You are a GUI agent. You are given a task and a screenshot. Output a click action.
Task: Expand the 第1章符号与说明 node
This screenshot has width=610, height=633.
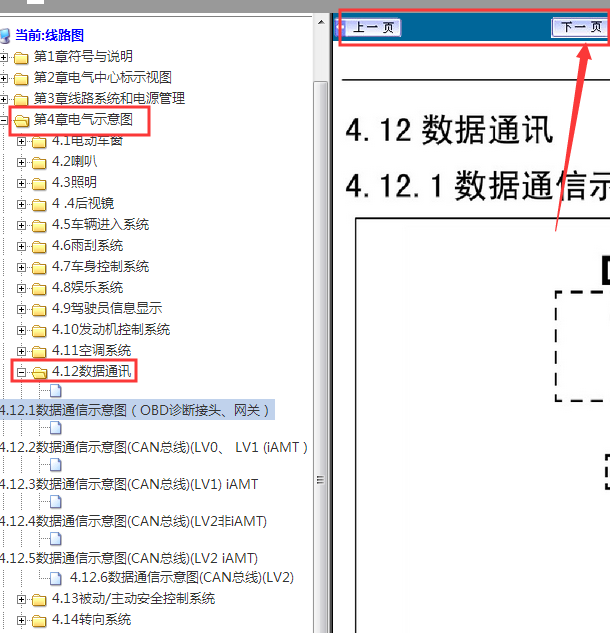point(3,57)
